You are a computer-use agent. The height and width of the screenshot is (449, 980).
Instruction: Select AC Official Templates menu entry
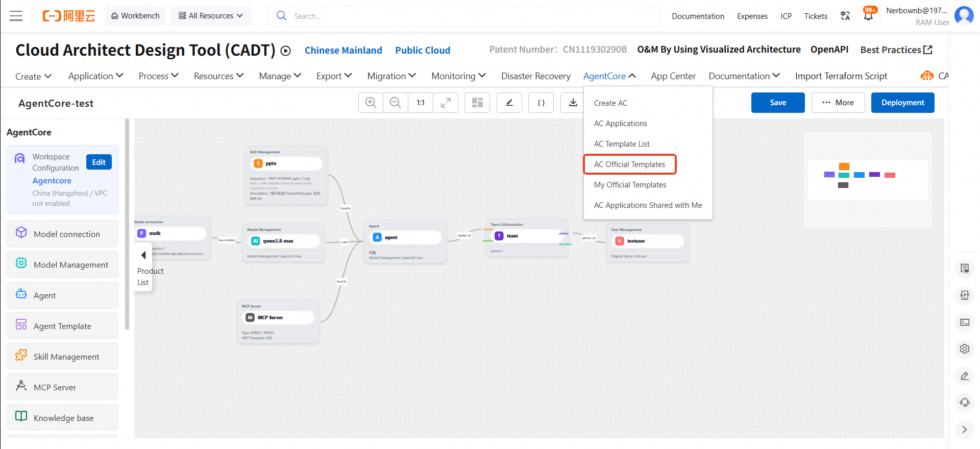point(630,164)
